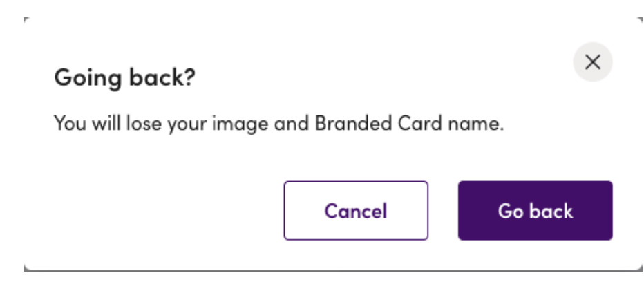Click the Cancel button
Viewport: 644px width, 282px height.
pos(356,211)
